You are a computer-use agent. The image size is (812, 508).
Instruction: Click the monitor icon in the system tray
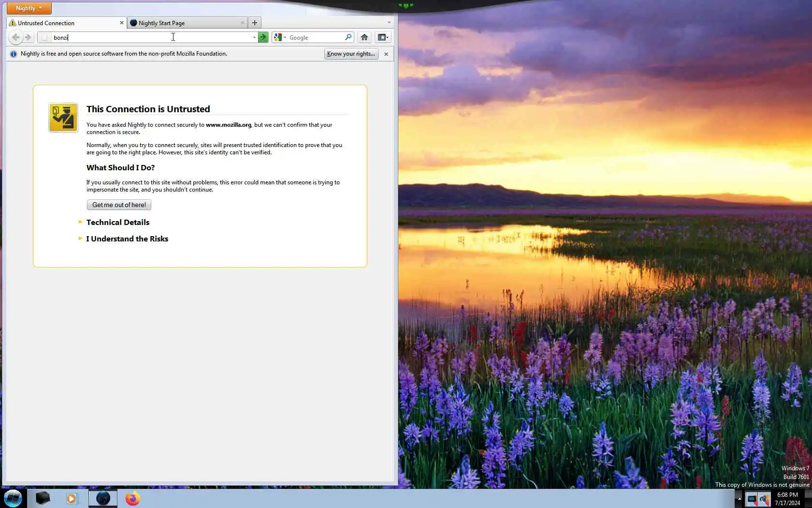coord(752,499)
